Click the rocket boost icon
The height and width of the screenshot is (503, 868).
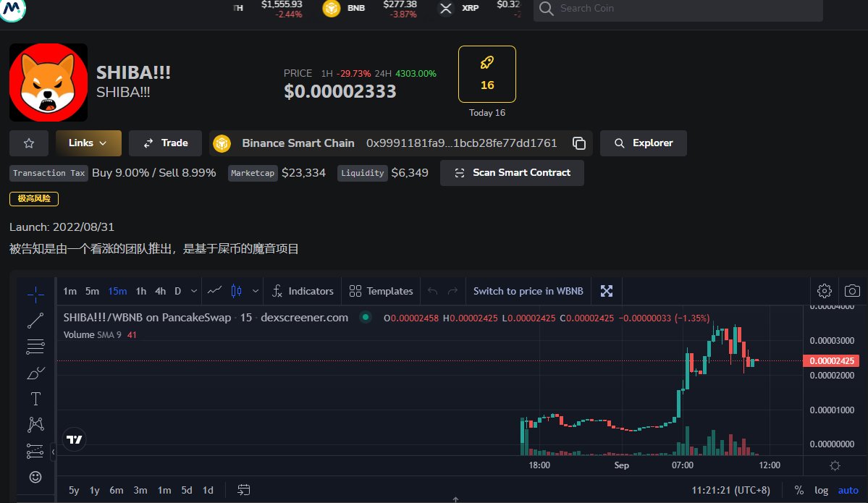pyautogui.click(x=487, y=63)
